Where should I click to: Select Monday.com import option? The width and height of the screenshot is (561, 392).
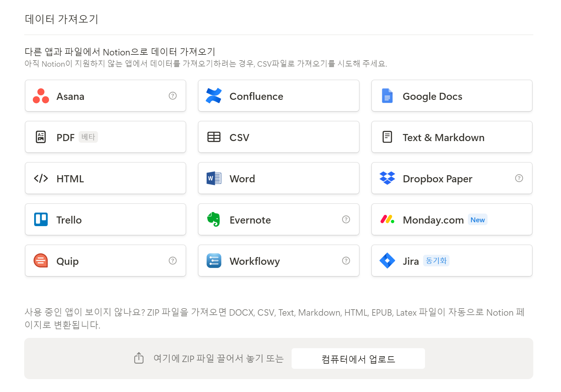click(x=452, y=219)
